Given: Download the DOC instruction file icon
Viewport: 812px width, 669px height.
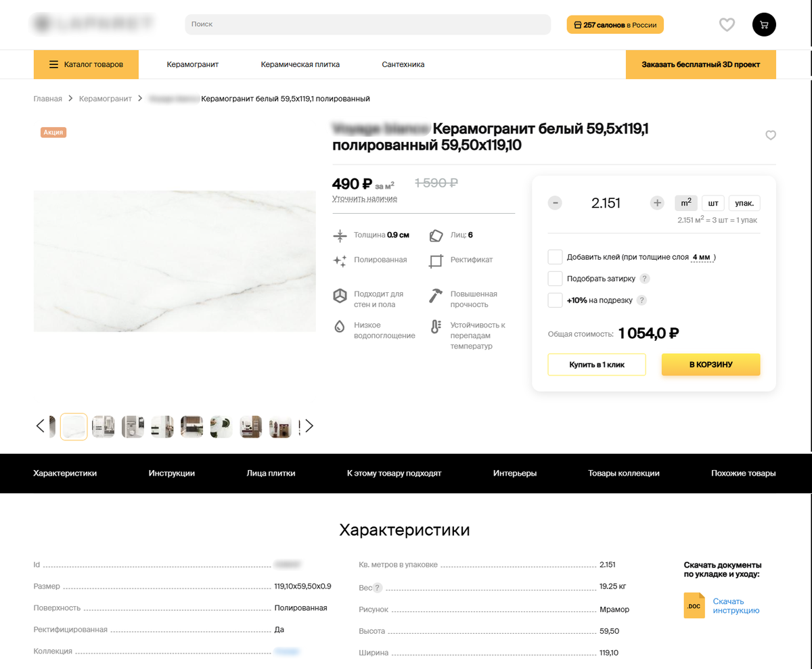Looking at the screenshot, I should coord(694,605).
